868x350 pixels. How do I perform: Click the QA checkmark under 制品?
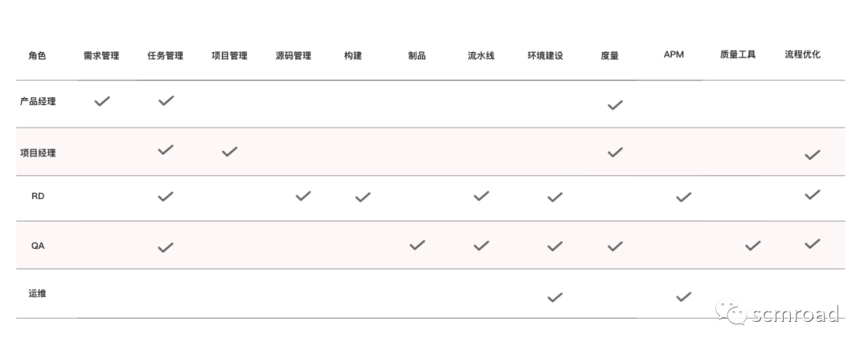pos(417,246)
